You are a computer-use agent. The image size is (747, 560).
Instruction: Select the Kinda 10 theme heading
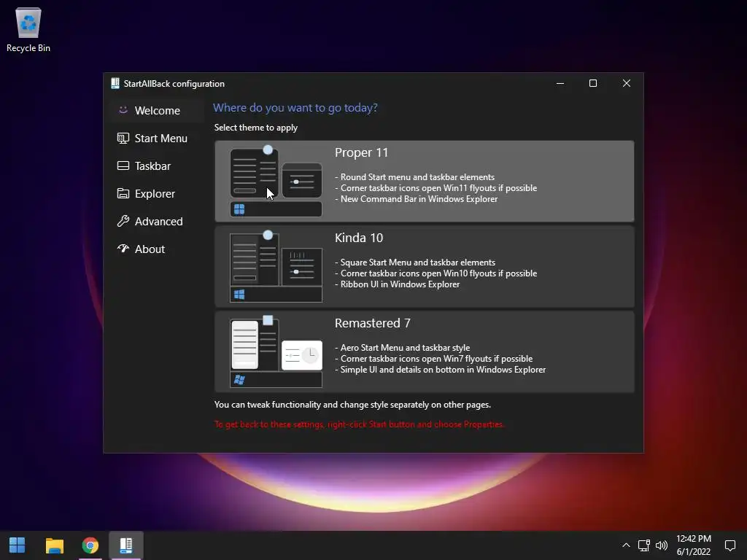(359, 238)
